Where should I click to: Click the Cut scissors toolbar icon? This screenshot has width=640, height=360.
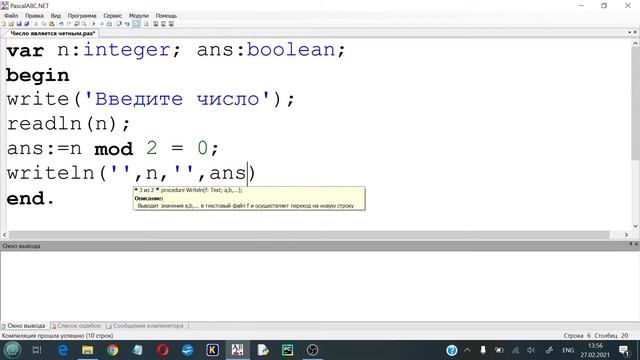point(36,24)
